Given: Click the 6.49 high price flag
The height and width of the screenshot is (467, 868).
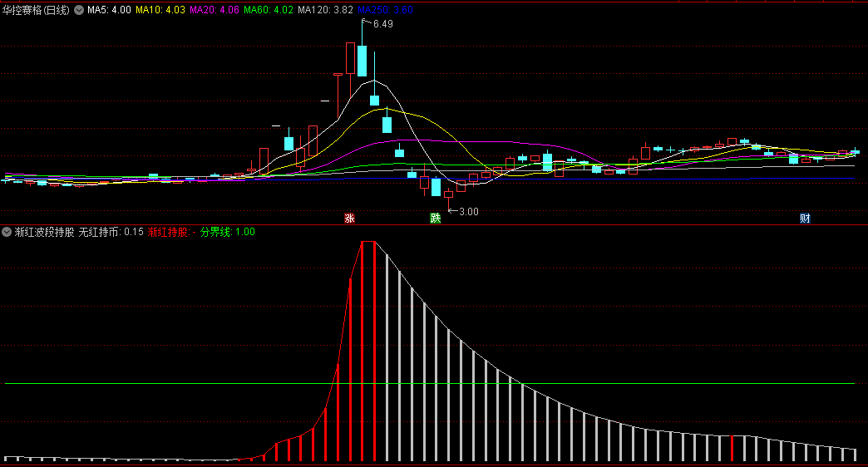Looking at the screenshot, I should [x=382, y=24].
